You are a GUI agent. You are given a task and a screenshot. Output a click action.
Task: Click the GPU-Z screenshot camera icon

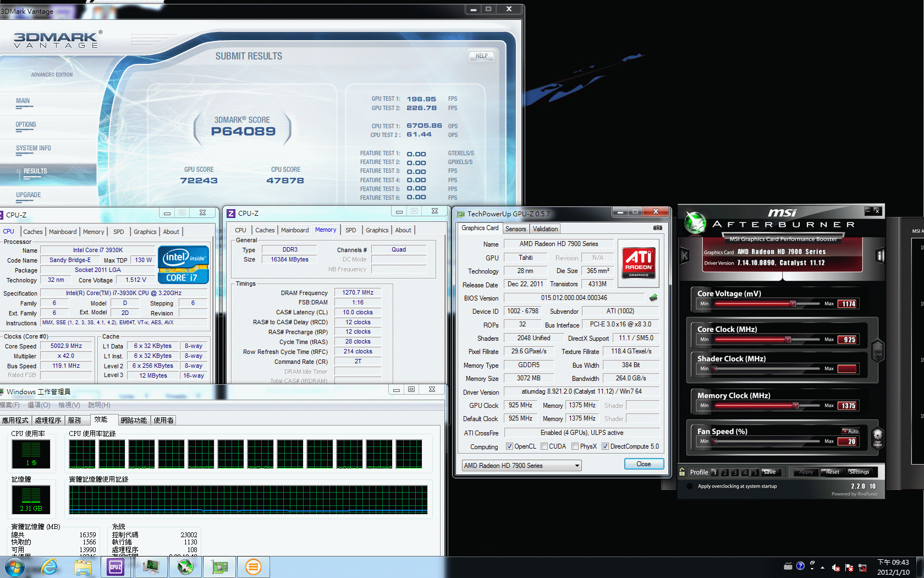point(657,228)
